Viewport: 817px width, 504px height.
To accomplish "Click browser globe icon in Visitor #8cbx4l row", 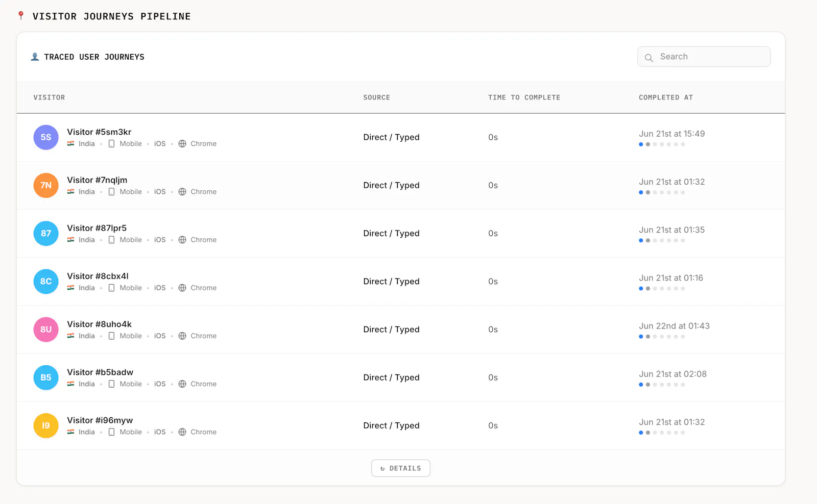I will tap(182, 288).
